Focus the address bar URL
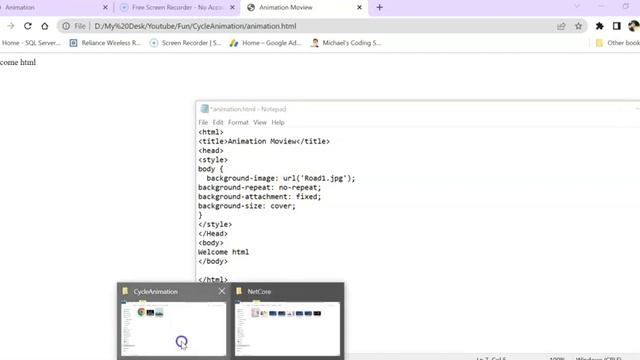The height and width of the screenshot is (360, 640). click(x=196, y=26)
